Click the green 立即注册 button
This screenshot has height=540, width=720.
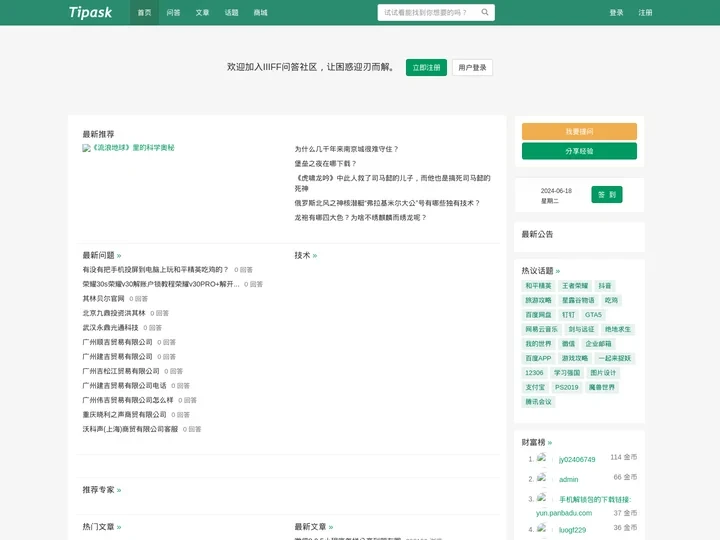click(x=426, y=68)
